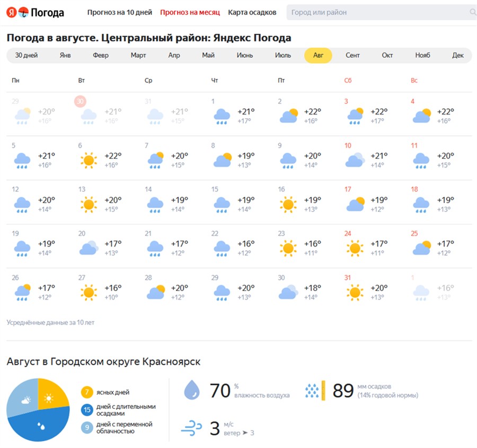Switch to the 30 дней tab
The width and height of the screenshot is (477, 448).
(26, 56)
